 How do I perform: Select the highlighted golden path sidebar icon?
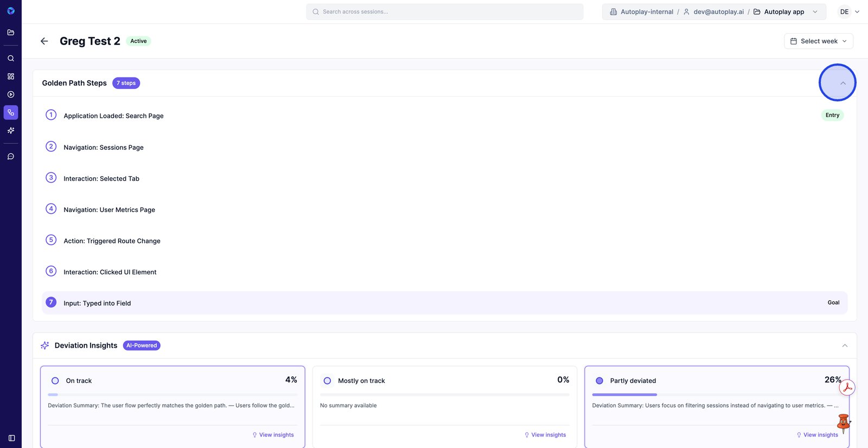click(11, 112)
